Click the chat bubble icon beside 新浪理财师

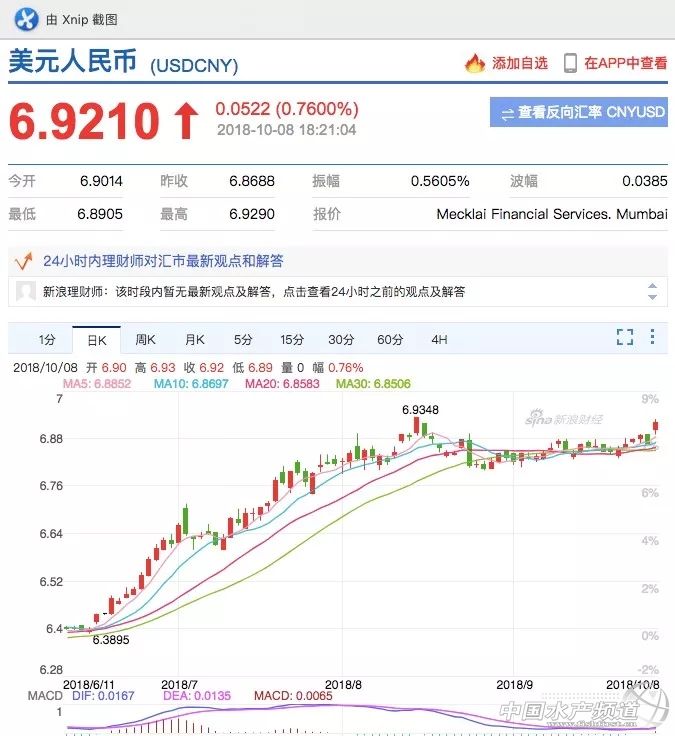pos(25,292)
